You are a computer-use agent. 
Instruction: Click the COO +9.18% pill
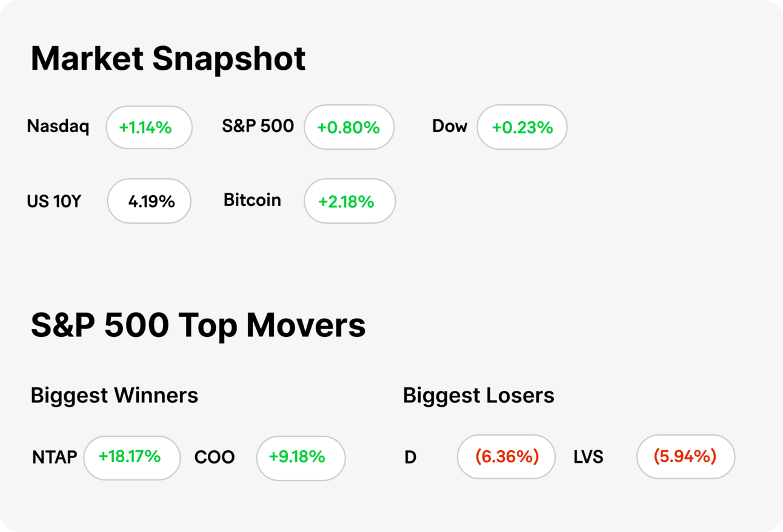point(301,457)
